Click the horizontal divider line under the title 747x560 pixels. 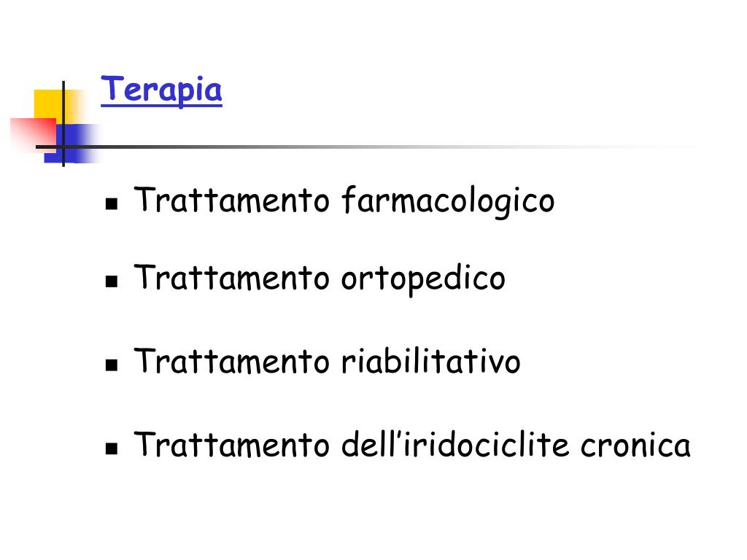[367, 147]
